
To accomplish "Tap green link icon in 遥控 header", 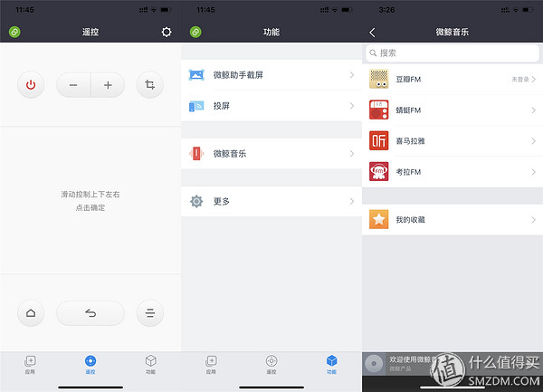I will (x=14, y=33).
